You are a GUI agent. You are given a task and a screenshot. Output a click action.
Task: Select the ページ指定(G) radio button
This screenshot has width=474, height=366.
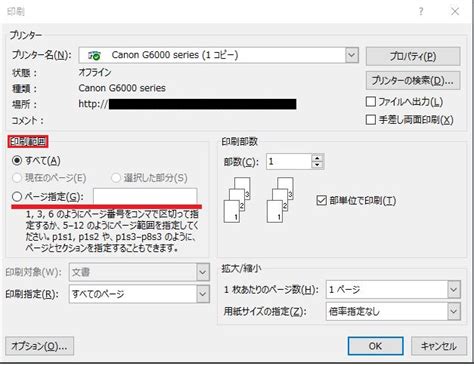(17, 197)
